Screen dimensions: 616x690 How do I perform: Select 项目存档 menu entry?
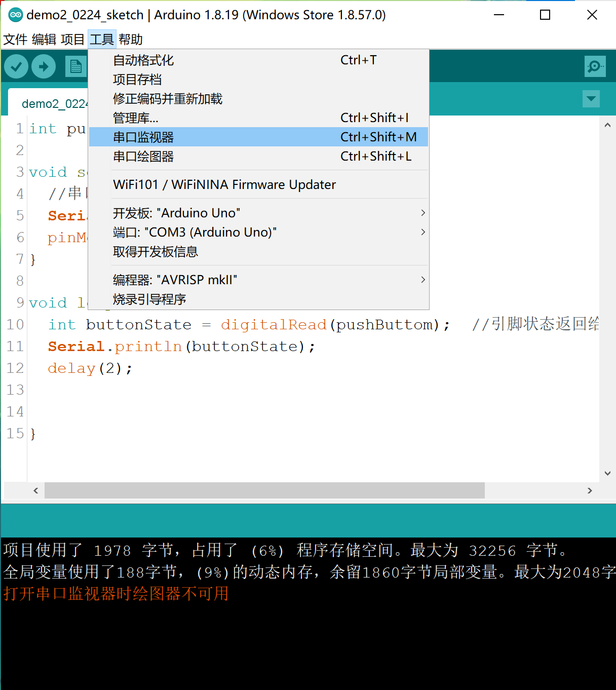258,80
